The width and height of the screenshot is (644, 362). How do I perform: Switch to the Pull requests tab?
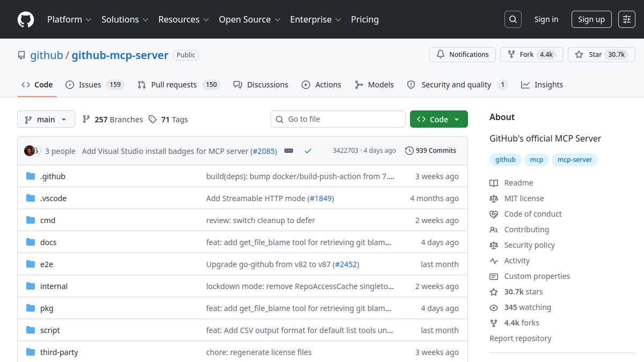tap(179, 85)
